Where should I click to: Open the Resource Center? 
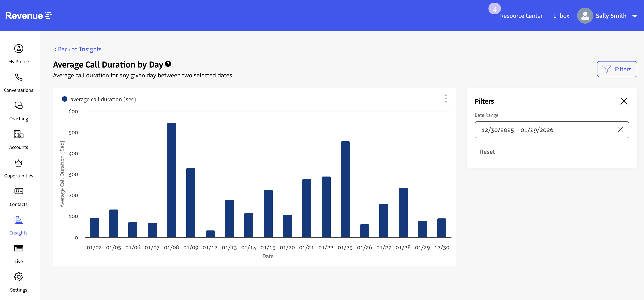[x=521, y=16]
